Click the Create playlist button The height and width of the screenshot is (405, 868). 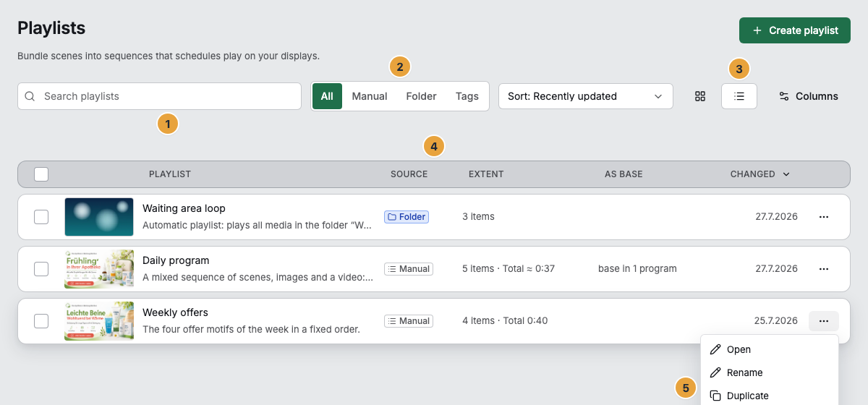pos(795,30)
